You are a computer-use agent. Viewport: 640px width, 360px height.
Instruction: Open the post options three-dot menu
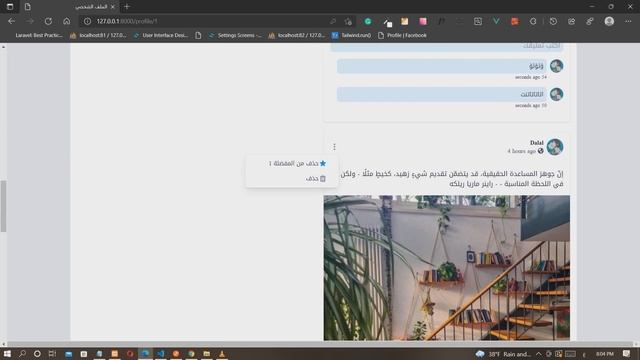334,147
